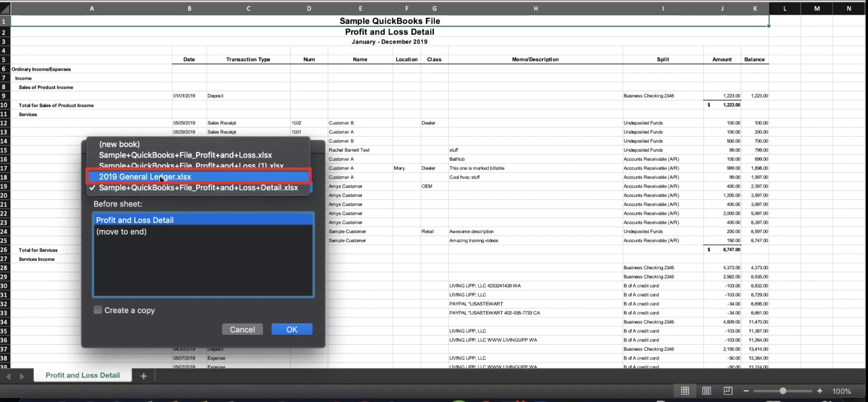
Task: Select 2019 General Ledger.xlsx in workbook list
Action: click(198, 176)
